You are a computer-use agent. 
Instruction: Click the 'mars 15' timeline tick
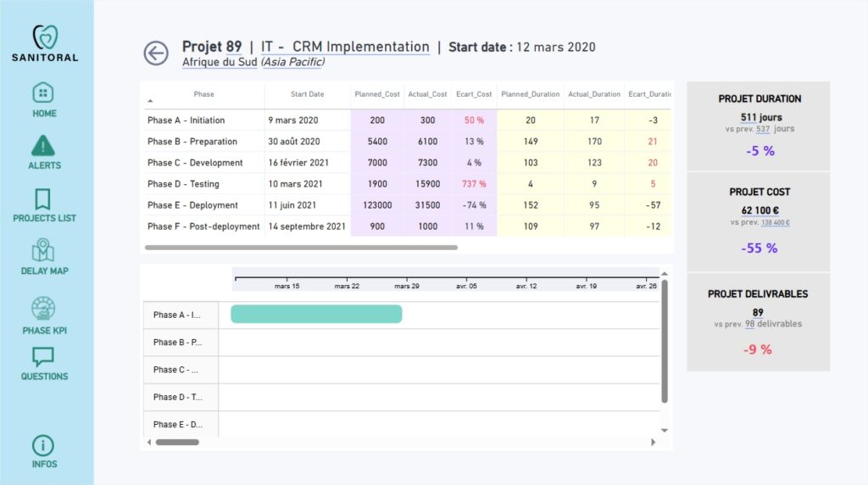(287, 287)
